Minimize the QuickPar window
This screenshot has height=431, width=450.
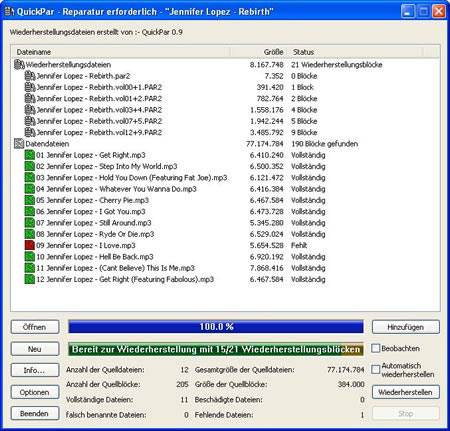click(x=408, y=12)
